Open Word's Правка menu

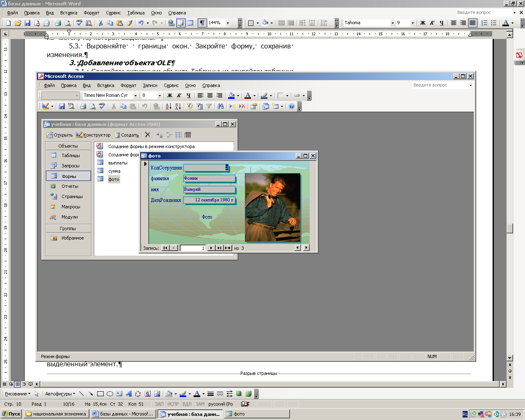[32, 13]
